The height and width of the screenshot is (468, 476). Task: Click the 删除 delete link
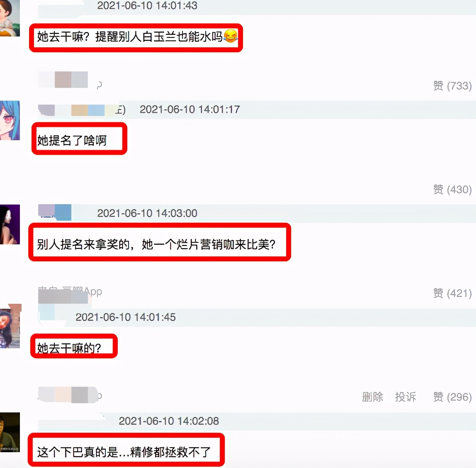point(372,397)
